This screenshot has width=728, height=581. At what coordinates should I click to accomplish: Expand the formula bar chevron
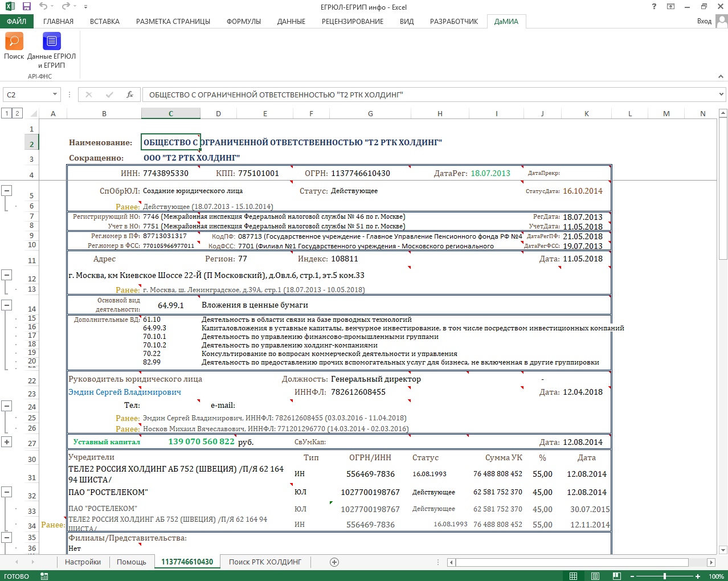[x=721, y=95]
